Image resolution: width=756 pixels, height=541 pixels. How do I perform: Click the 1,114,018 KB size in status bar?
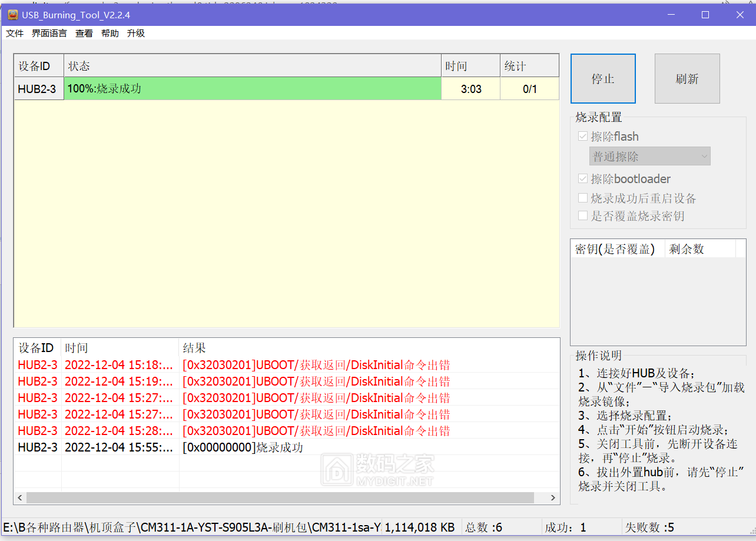tap(420, 527)
